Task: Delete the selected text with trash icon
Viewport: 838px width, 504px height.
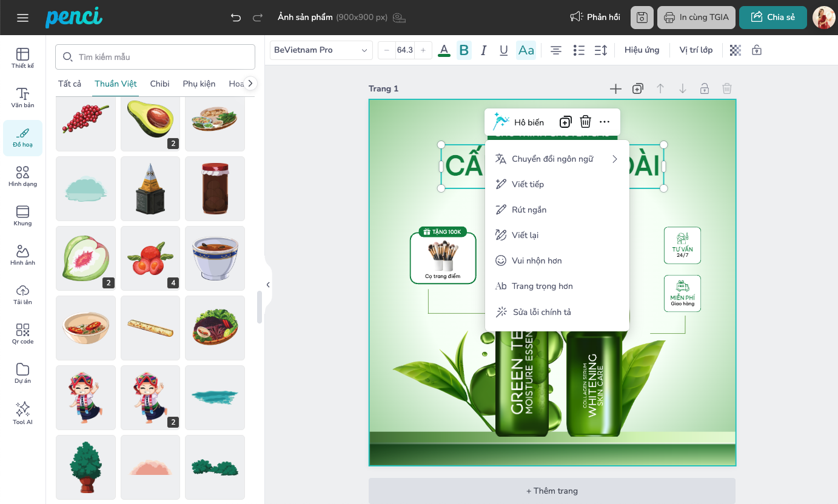Action: point(585,122)
